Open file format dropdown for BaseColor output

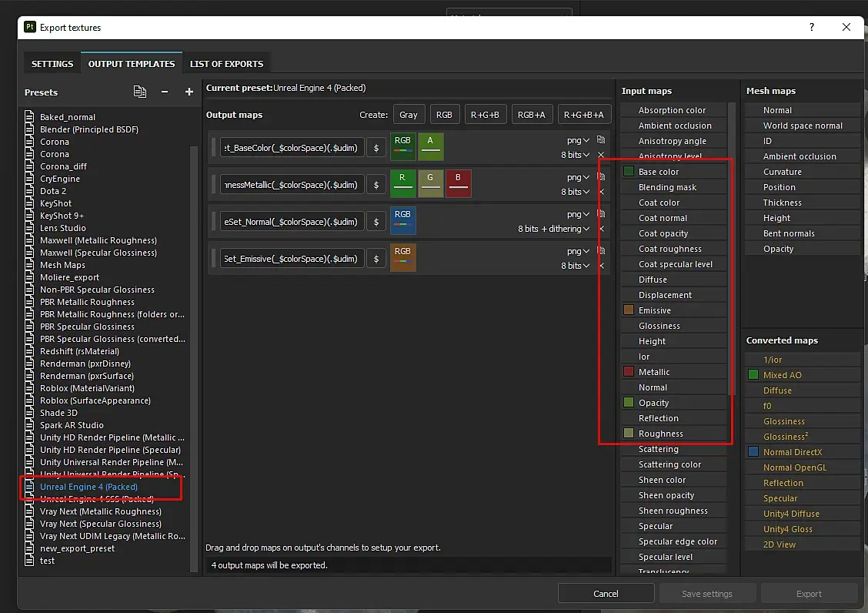pyautogui.click(x=578, y=140)
